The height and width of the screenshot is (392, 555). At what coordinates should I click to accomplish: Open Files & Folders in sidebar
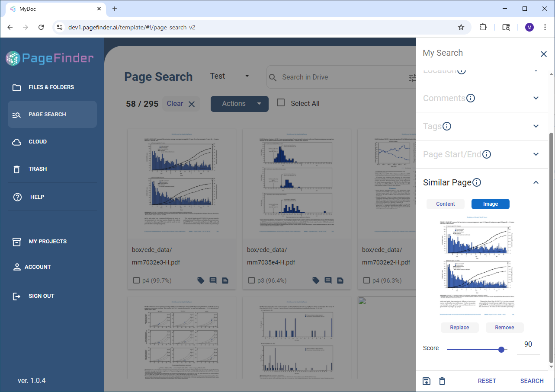point(51,87)
